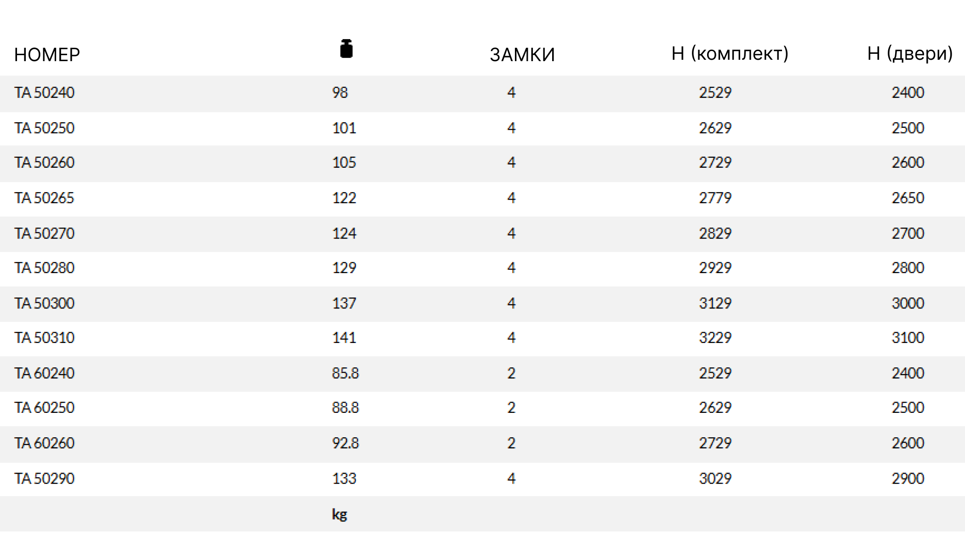Click the kg unit label
This screenshot has width=965, height=560.
(x=339, y=514)
